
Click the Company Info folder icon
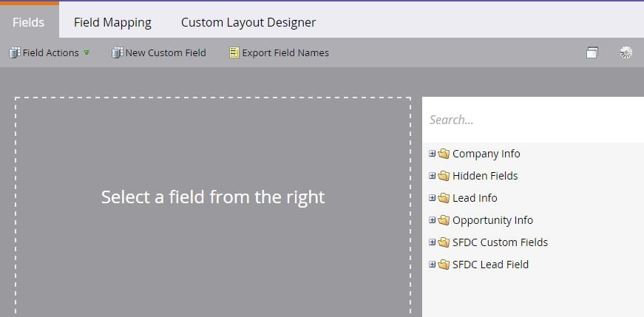pos(444,154)
